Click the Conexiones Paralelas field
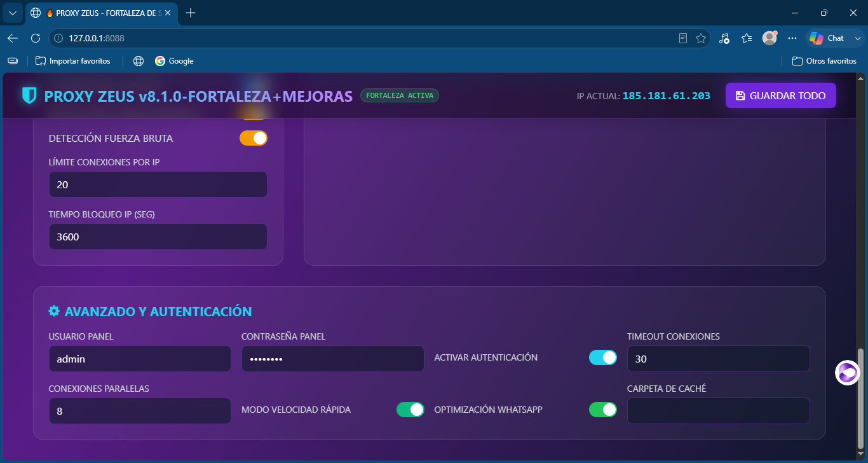The width and height of the screenshot is (868, 463). (x=140, y=411)
